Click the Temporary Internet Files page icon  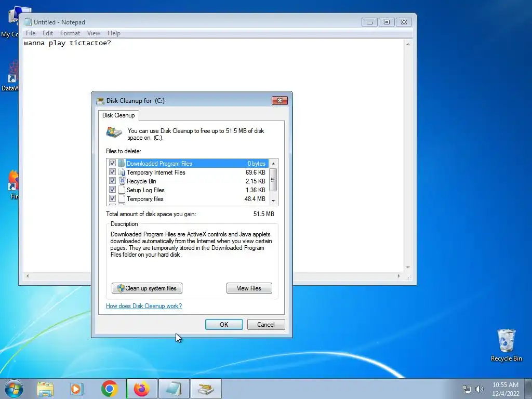[122, 172]
